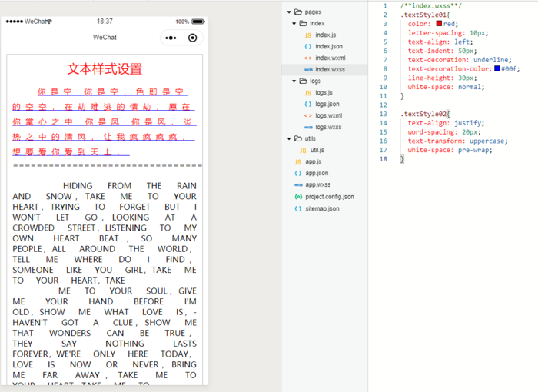This screenshot has height=392, width=538.
Task: Click the braces icon beside index.json
Action: pyautogui.click(x=307, y=46)
